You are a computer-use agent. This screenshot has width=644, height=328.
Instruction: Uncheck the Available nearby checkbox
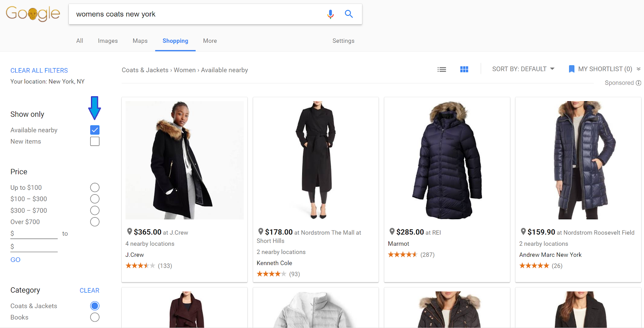(95, 130)
